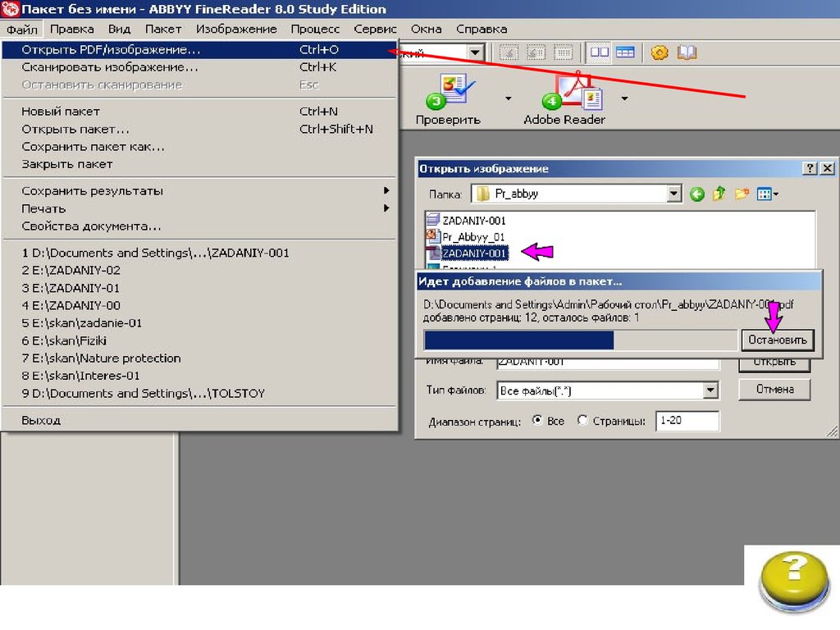The image size is (840, 630).
Task: Choose Открыть PDF/изображение menu item
Action: (199, 50)
